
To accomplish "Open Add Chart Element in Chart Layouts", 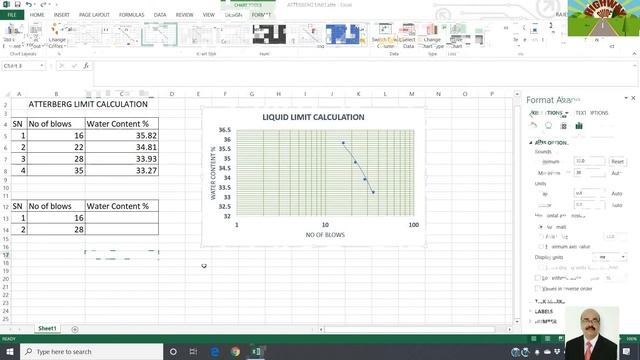I will tap(13, 36).
